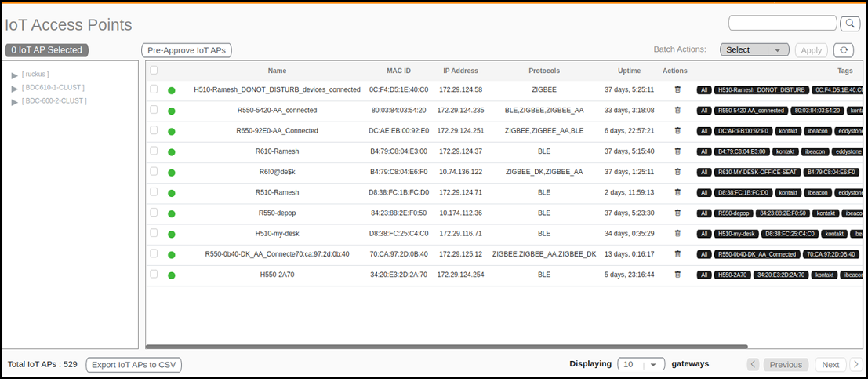Click trash icon in R6!0@de$k row

point(677,172)
